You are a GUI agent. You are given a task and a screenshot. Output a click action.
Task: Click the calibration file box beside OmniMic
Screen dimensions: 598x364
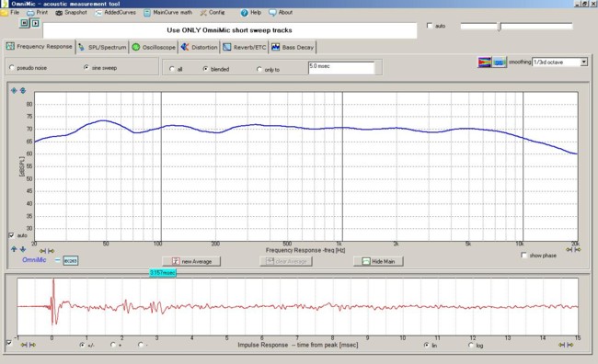click(x=71, y=261)
